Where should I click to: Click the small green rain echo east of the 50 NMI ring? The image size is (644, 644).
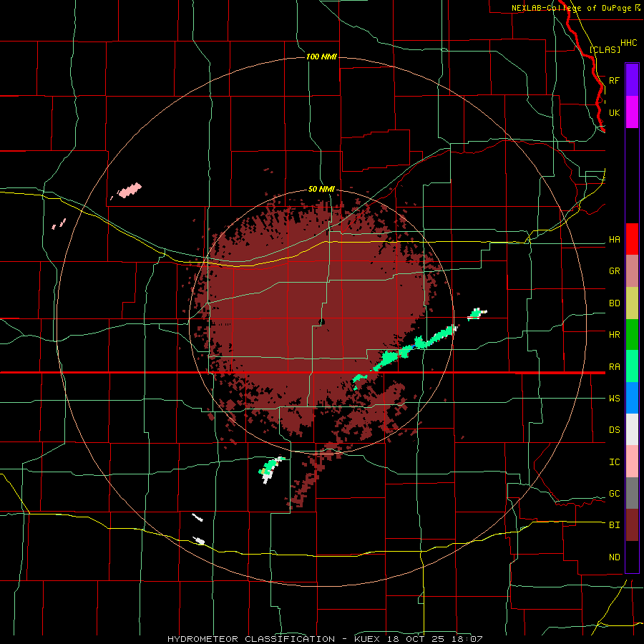tap(477, 314)
